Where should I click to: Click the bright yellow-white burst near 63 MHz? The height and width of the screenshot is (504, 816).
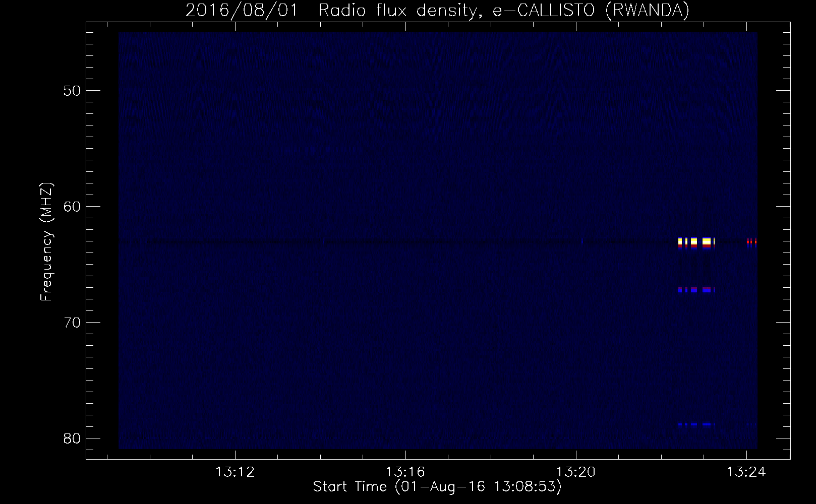coord(696,242)
